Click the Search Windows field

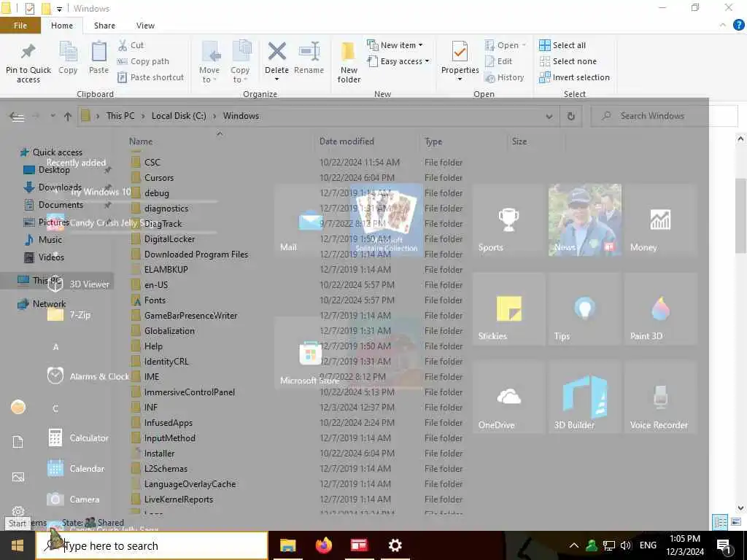[x=664, y=116]
